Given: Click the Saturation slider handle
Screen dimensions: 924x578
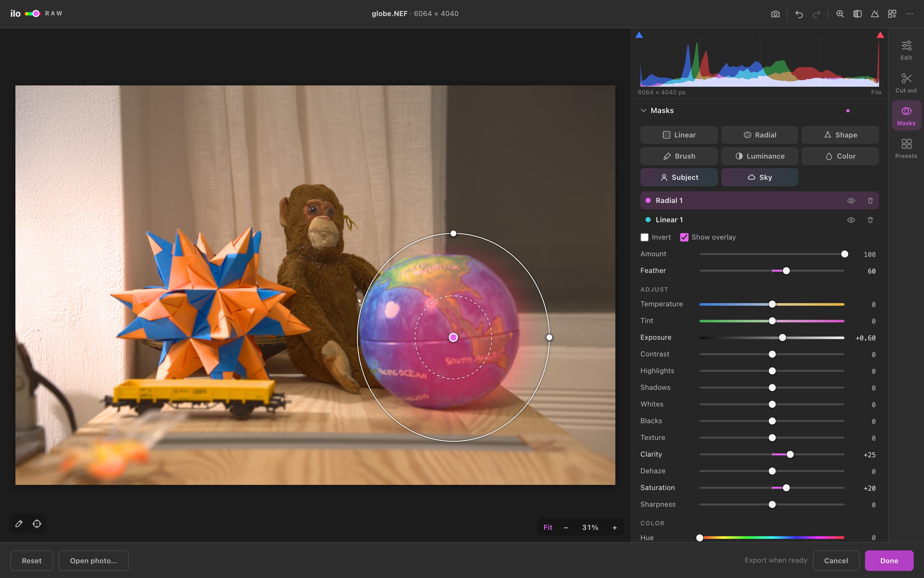Looking at the screenshot, I should pyautogui.click(x=786, y=488).
